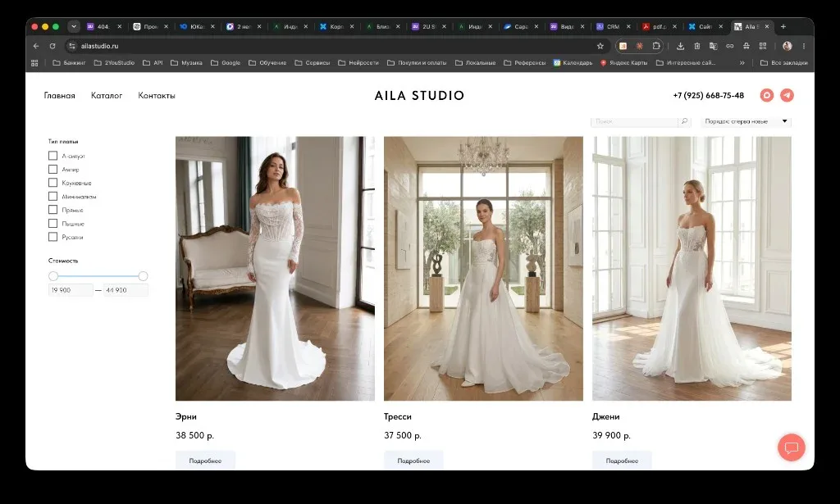The height and width of the screenshot is (504, 840).
Task: Open the sort order dropdown
Action: [x=746, y=121]
